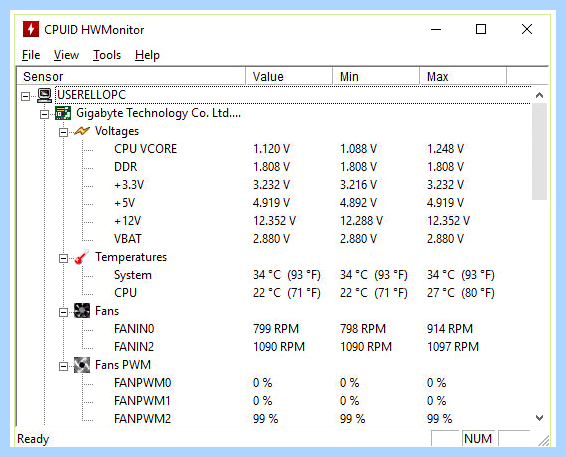The width and height of the screenshot is (566, 457).
Task: Click the CPU max 27 °C (80 °F)
Action: (x=461, y=293)
